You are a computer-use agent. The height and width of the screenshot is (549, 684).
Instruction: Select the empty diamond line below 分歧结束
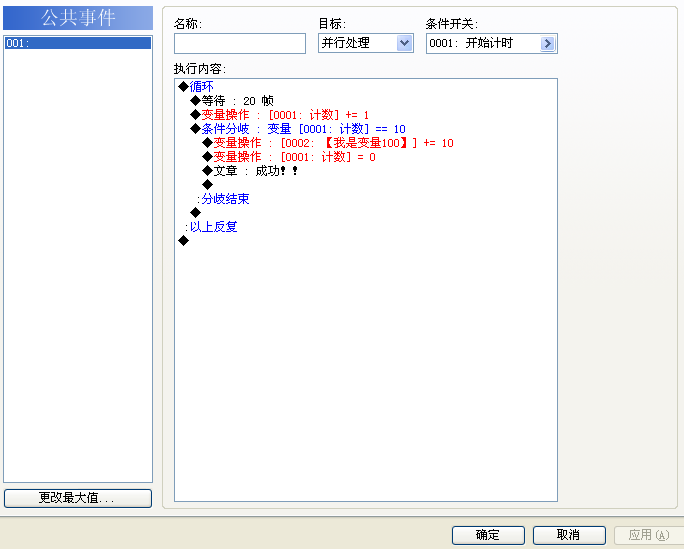pyautogui.click(x=195, y=213)
